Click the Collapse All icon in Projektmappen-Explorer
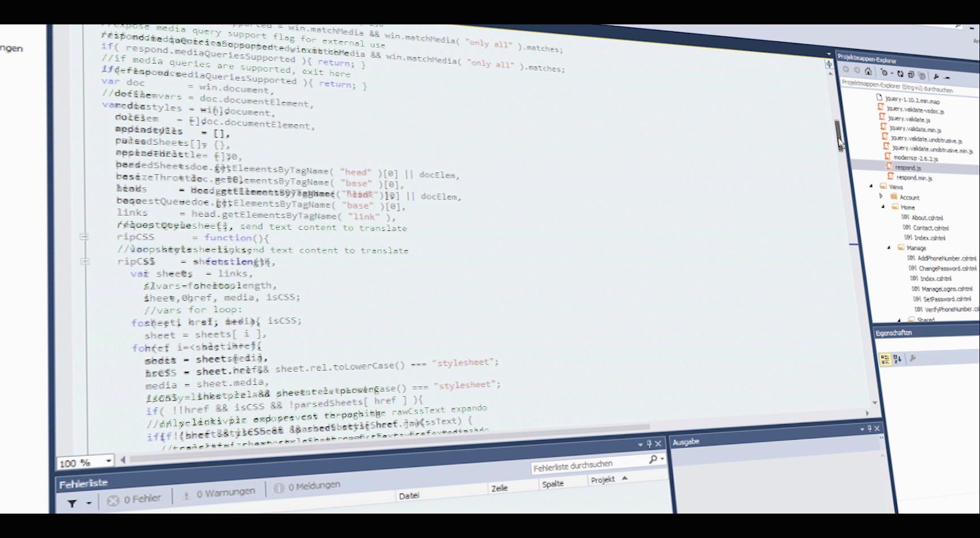Screen dimensions: 980x538 point(911,74)
